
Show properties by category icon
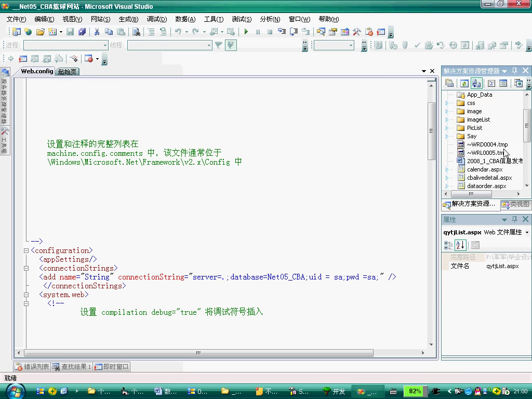coord(448,245)
